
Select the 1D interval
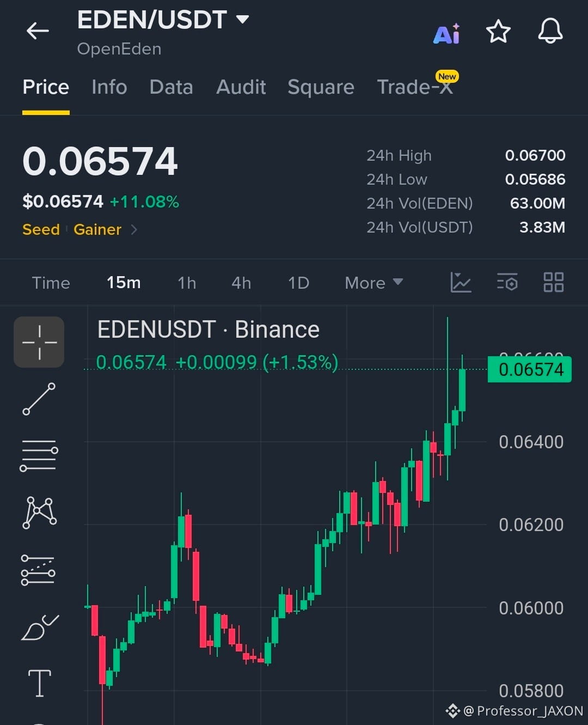(298, 283)
